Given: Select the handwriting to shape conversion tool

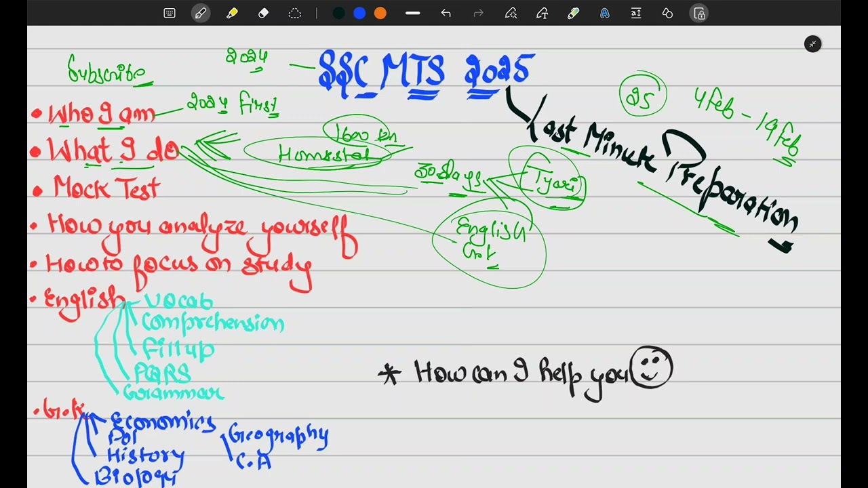Looking at the screenshot, I should (x=511, y=13).
